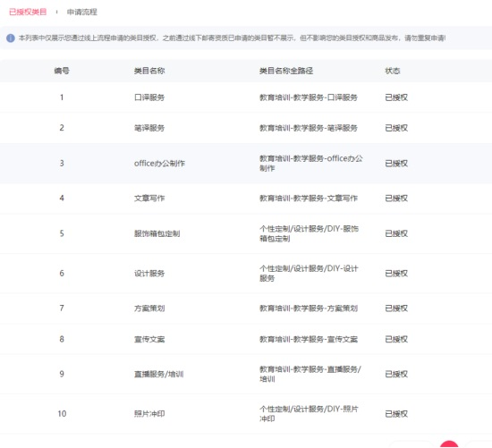Click the 编号 column header

[x=62, y=71]
